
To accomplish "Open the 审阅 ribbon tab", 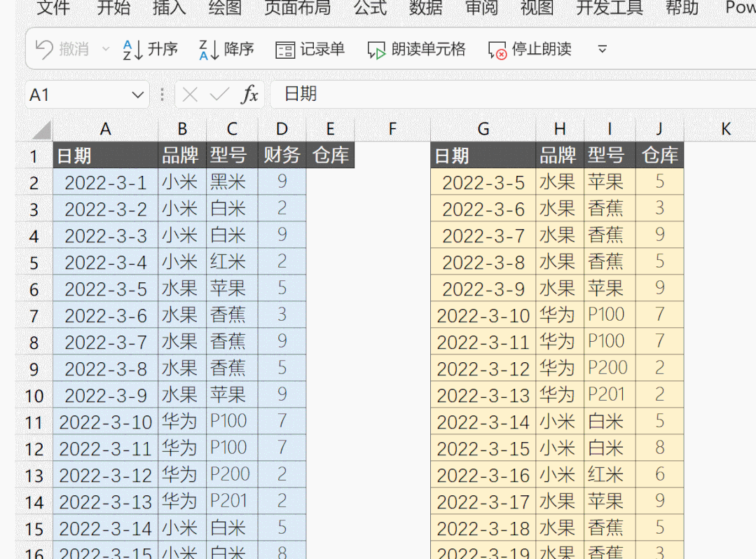I will tap(481, 8).
